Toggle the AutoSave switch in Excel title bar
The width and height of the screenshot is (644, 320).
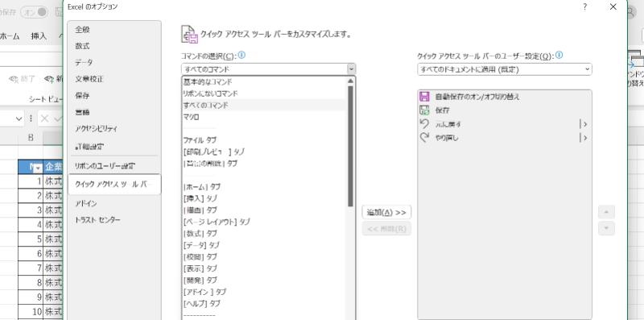tap(34, 12)
